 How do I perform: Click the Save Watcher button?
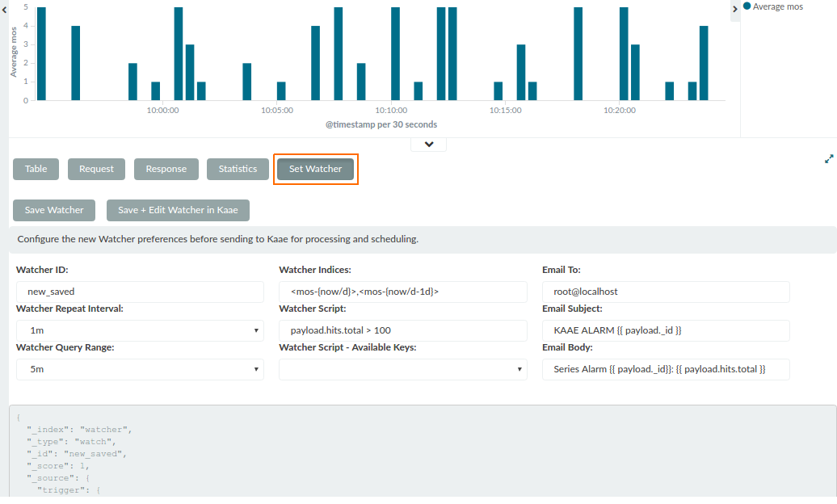click(x=54, y=210)
